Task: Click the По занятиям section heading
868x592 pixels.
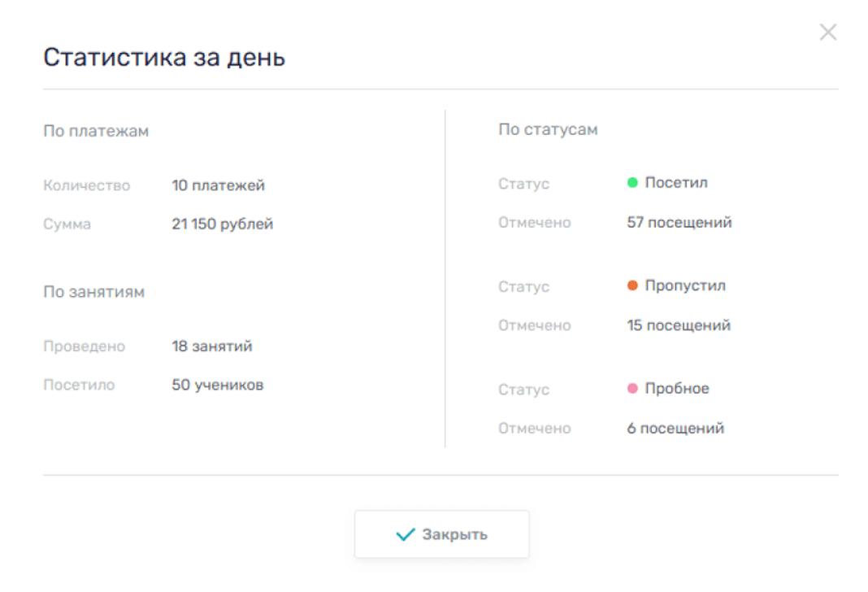Action: pyautogui.click(x=93, y=292)
